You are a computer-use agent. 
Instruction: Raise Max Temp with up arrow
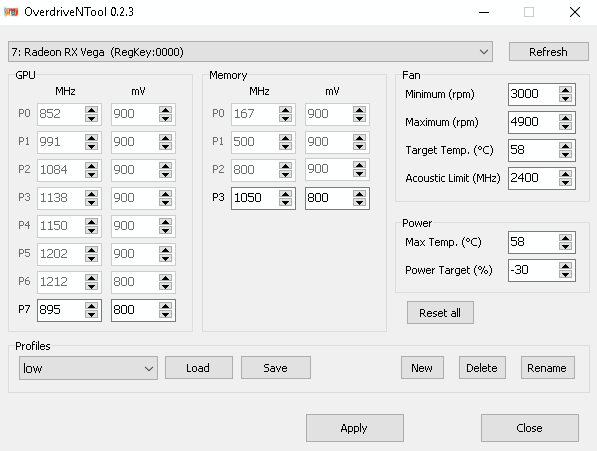(565, 238)
